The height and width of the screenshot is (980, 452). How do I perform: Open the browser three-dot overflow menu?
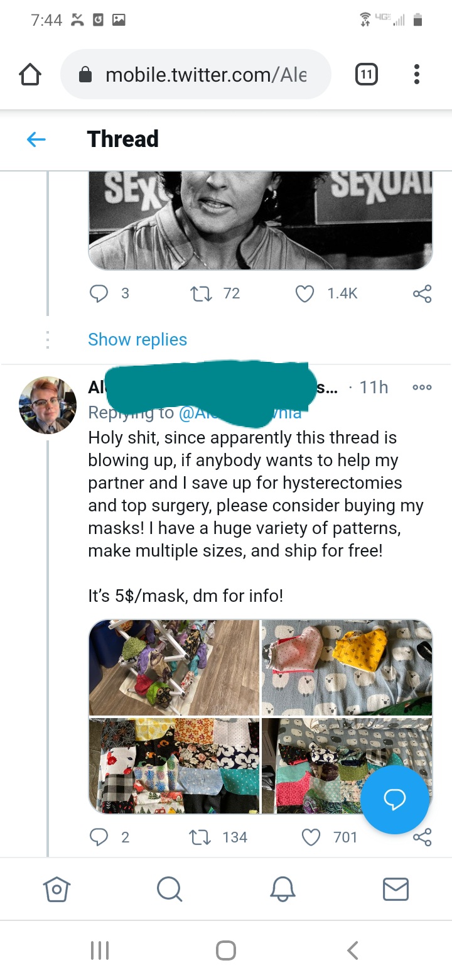click(416, 75)
